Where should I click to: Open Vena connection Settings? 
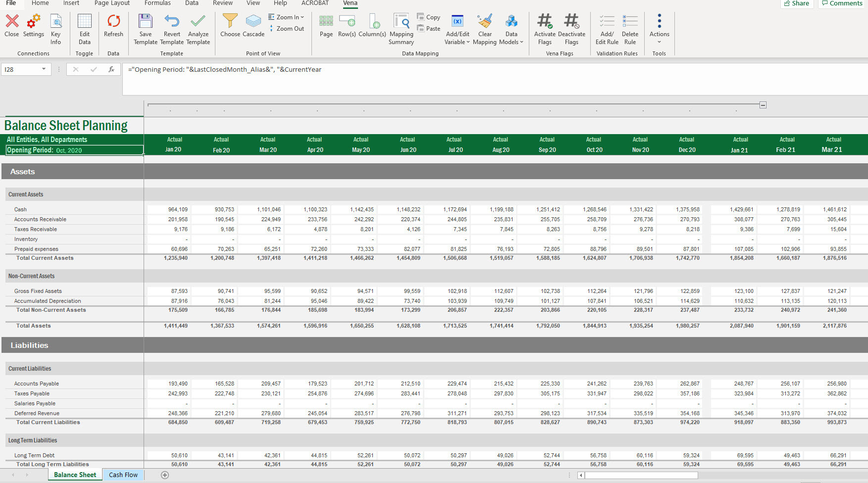pos(34,22)
